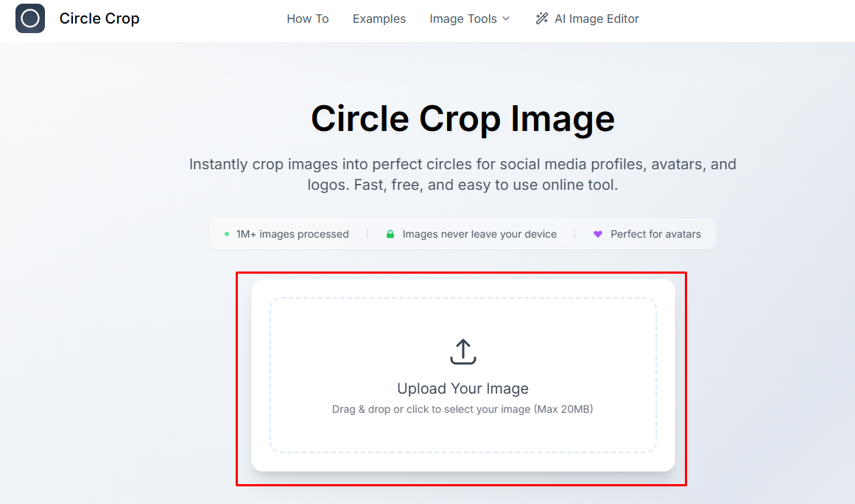Click the '1M+ images processed' badge text
The image size is (855, 504).
coord(292,234)
